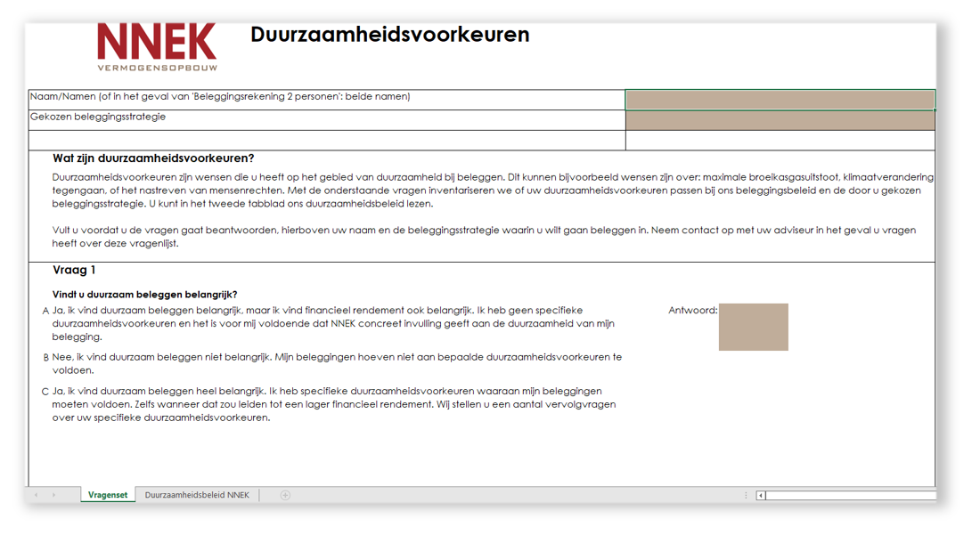
Task: Click the previous sheet navigation arrow
Action: point(35,496)
